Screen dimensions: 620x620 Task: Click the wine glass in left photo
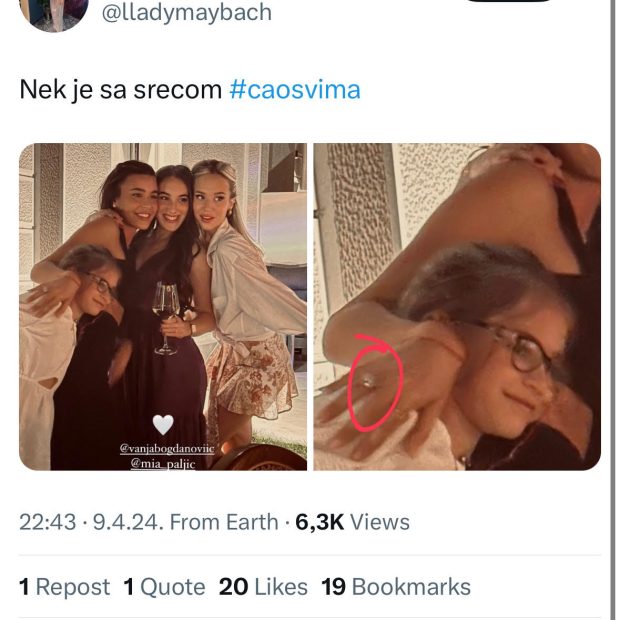(x=166, y=318)
